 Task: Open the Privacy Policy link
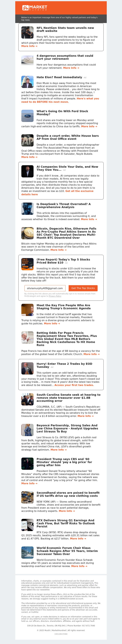pyautogui.click(x=55, y=296)
